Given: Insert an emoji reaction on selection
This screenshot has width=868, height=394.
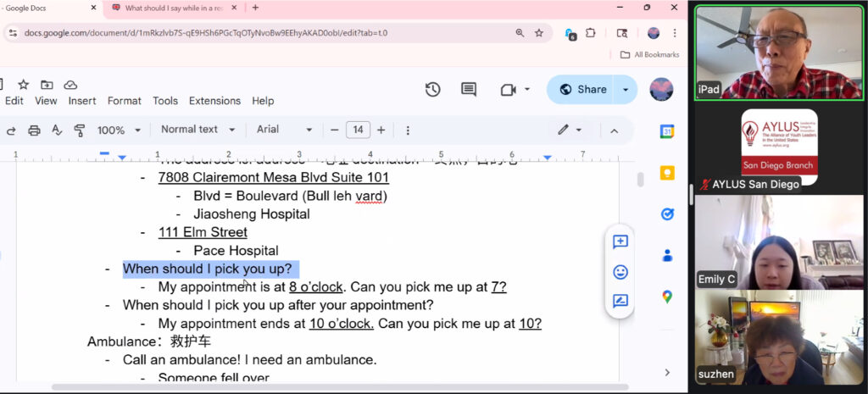Looking at the screenshot, I should click(620, 272).
